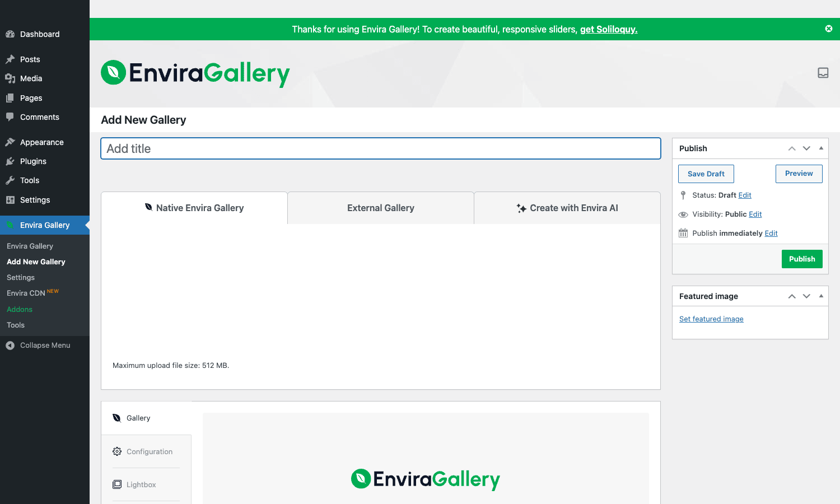Edit the publish immediately date
This screenshot has width=840, height=504.
tap(771, 233)
